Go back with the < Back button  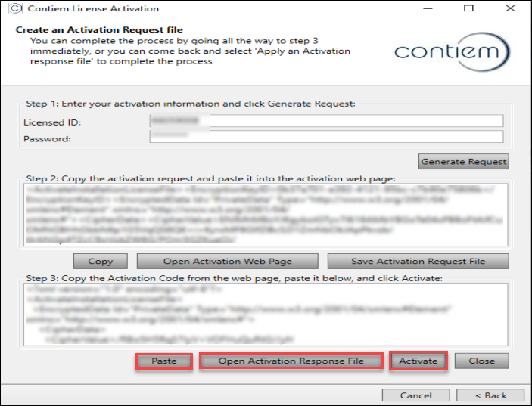[x=491, y=395]
